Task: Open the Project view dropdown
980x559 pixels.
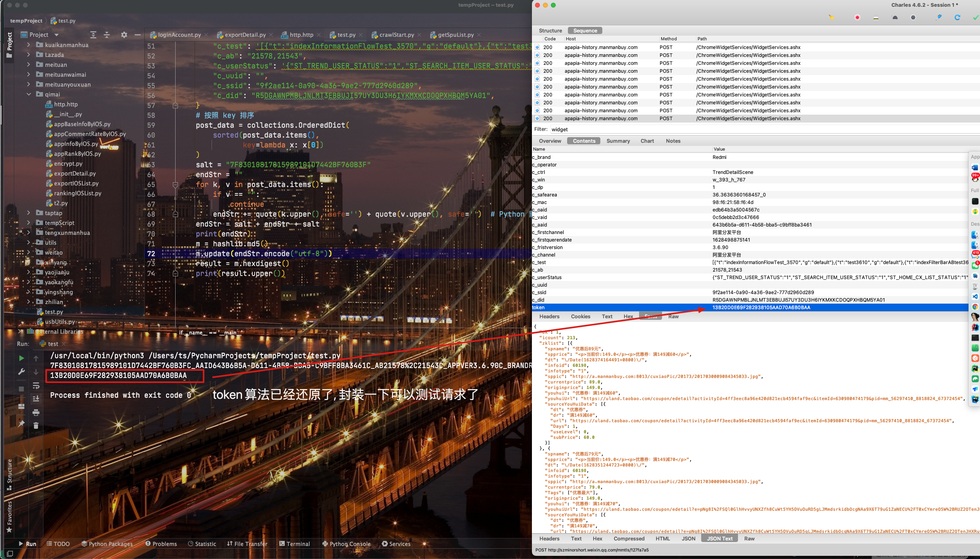Action: point(57,35)
